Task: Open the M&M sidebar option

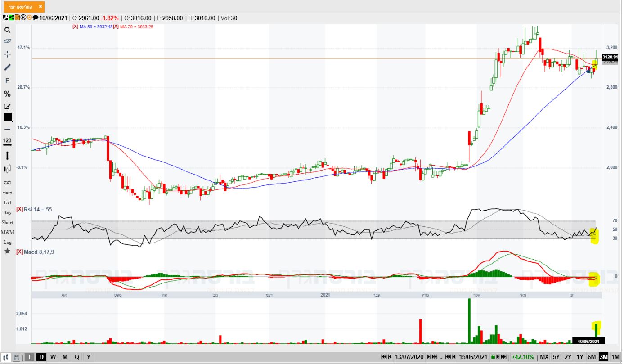Action: click(7, 232)
